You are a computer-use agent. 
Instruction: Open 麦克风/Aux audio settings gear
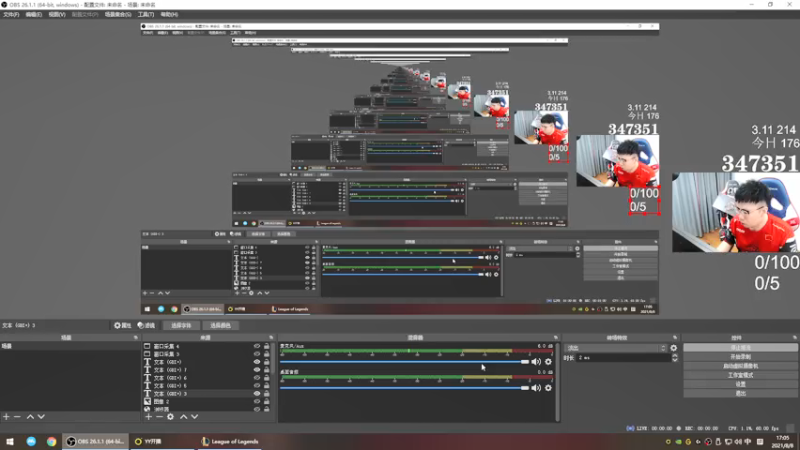tap(548, 362)
